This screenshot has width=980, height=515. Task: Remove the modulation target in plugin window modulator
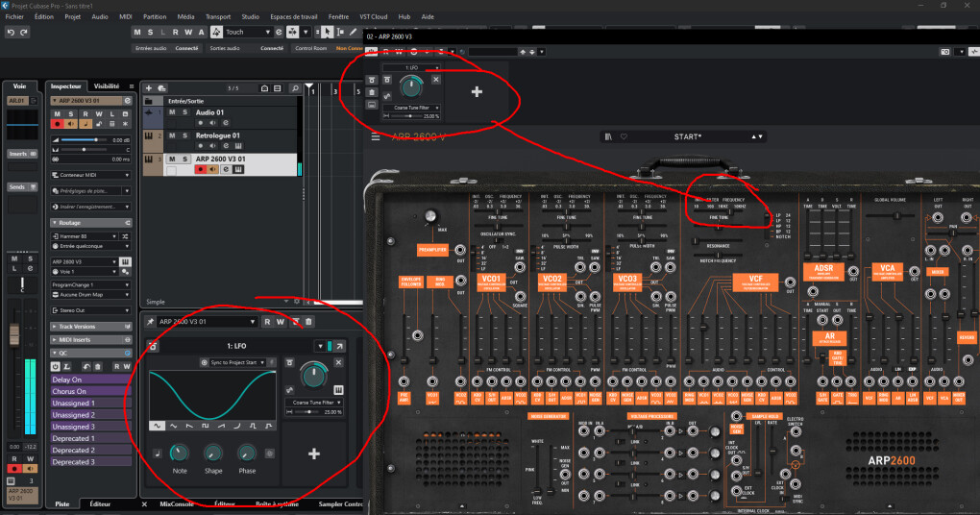[x=435, y=80]
